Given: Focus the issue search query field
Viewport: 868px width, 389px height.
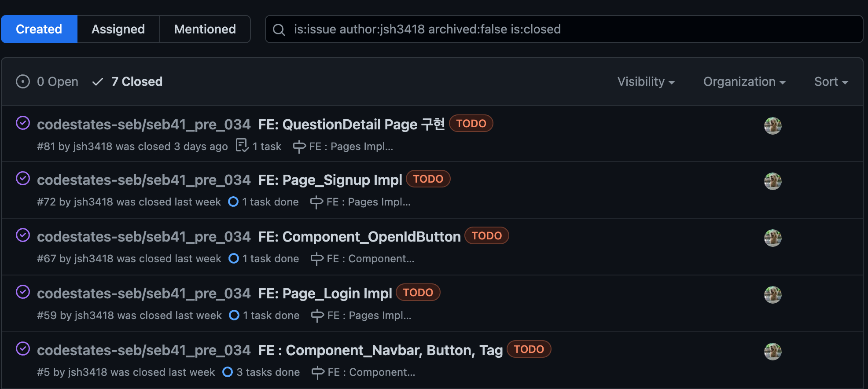Looking at the screenshot, I should tap(564, 29).
